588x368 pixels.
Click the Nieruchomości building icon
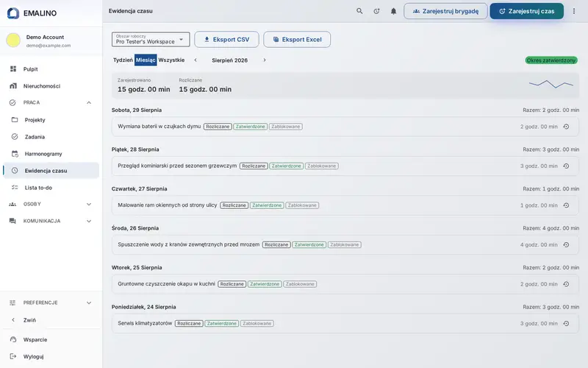pos(13,86)
